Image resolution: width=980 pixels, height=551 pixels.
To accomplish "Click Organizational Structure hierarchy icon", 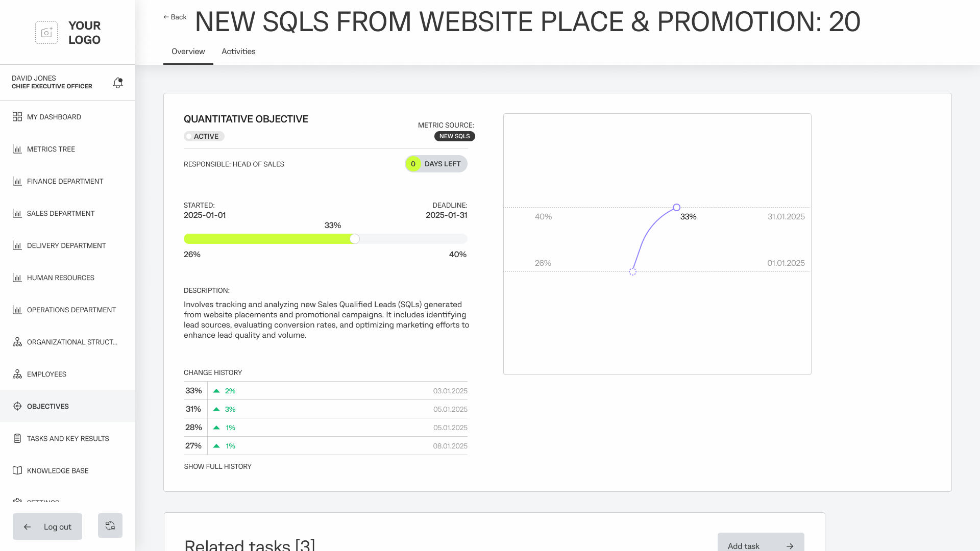I will [x=17, y=342].
